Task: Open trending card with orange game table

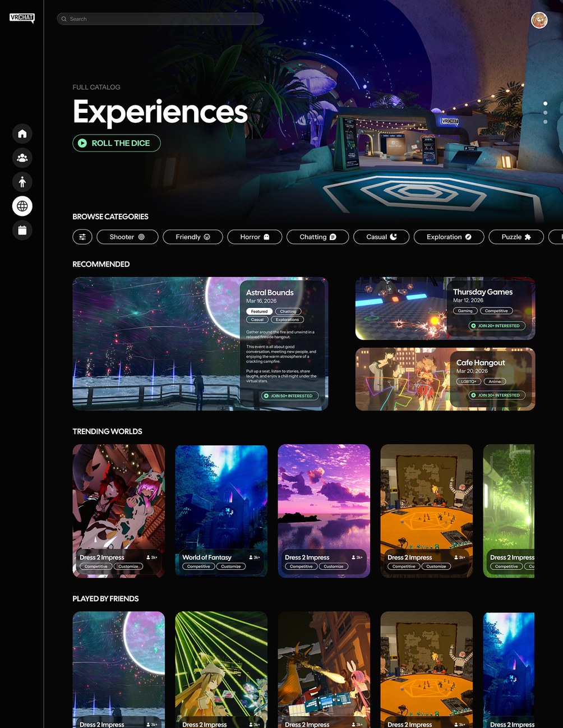Action: pyautogui.click(x=427, y=511)
